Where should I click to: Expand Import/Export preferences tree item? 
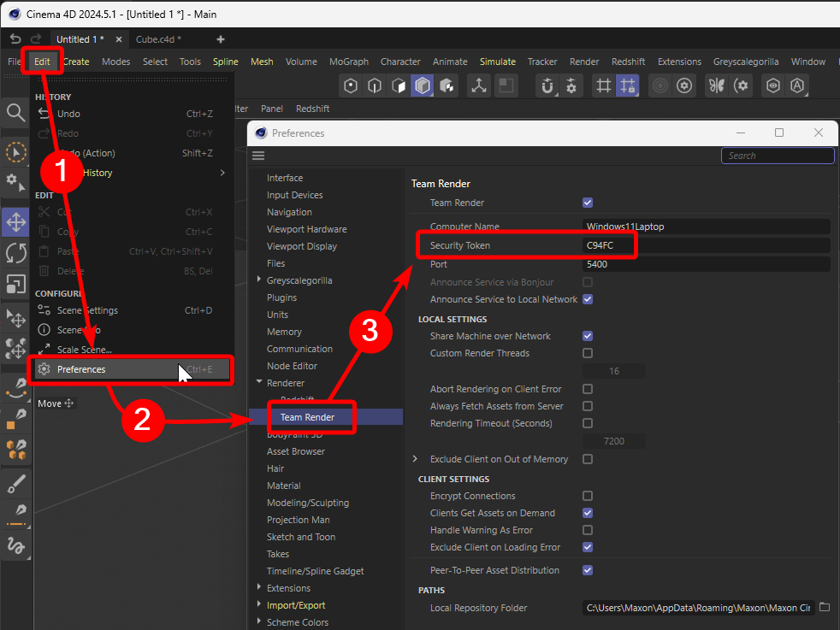pyautogui.click(x=258, y=604)
